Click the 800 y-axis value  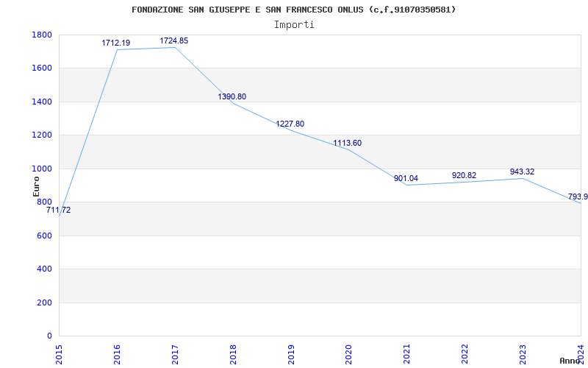(44, 202)
